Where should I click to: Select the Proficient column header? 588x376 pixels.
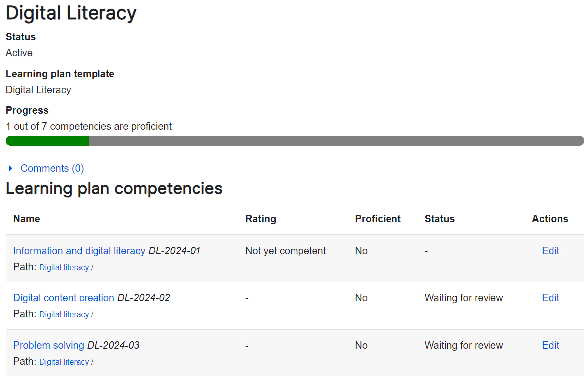point(378,219)
